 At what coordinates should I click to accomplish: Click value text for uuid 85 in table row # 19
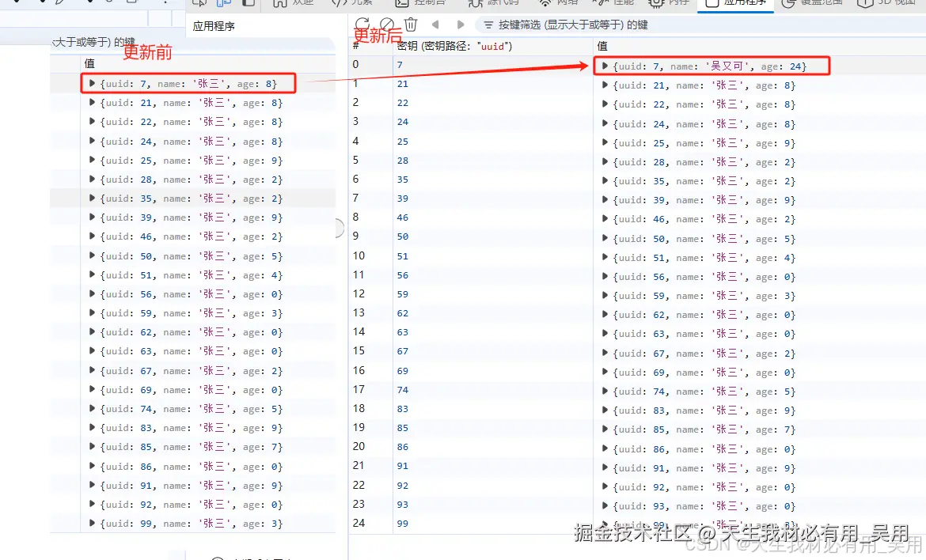pos(704,429)
